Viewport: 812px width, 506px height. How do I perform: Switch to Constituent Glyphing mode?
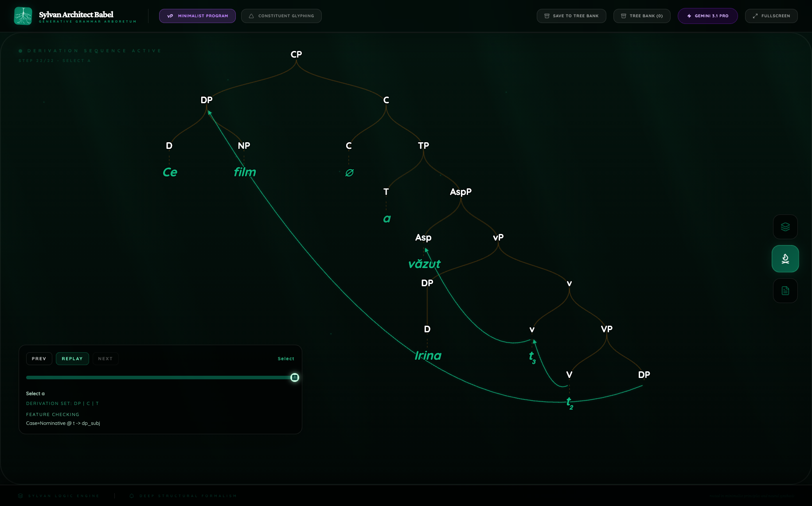(x=281, y=16)
